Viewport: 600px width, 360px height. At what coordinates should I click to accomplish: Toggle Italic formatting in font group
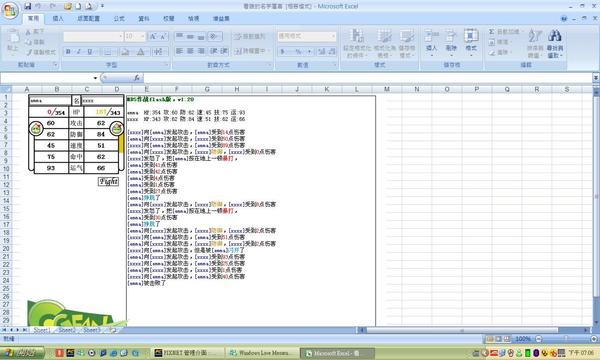pyautogui.click(x=79, y=52)
